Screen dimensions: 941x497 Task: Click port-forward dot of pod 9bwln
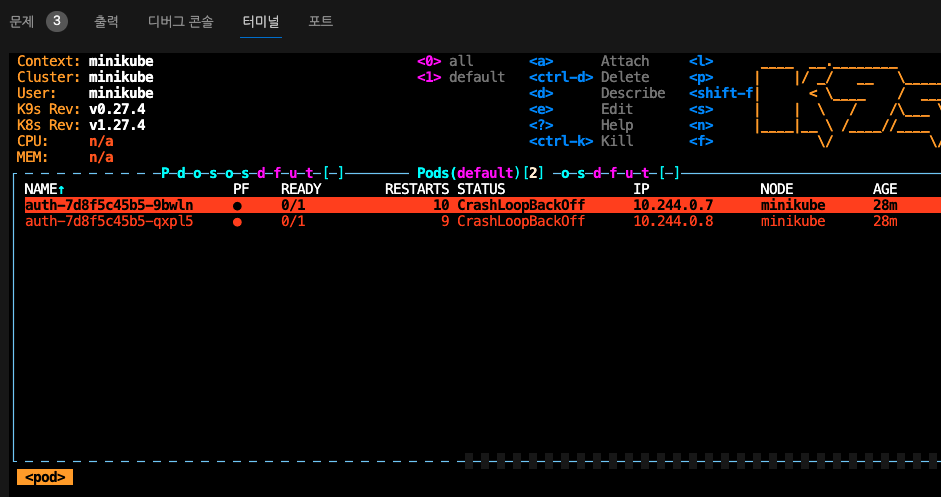[237, 206]
